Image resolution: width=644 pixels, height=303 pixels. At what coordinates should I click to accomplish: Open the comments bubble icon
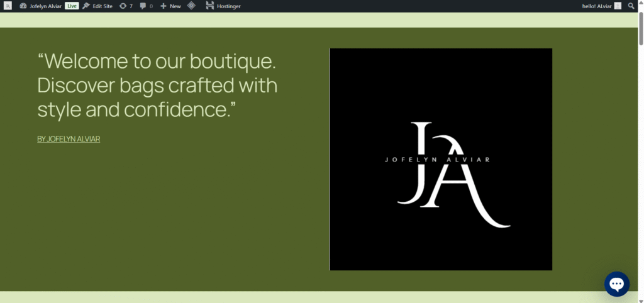tap(146, 6)
